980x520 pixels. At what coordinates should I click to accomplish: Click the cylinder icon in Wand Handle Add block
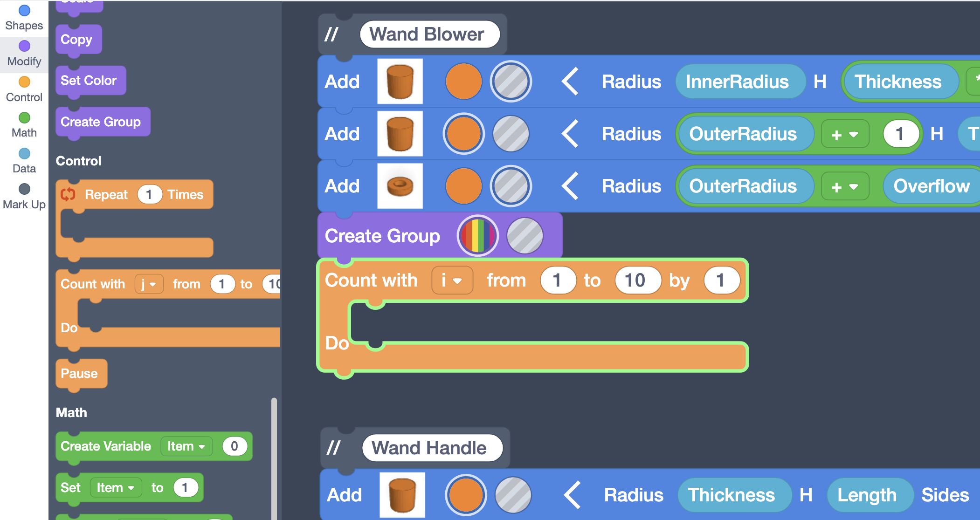(402, 494)
